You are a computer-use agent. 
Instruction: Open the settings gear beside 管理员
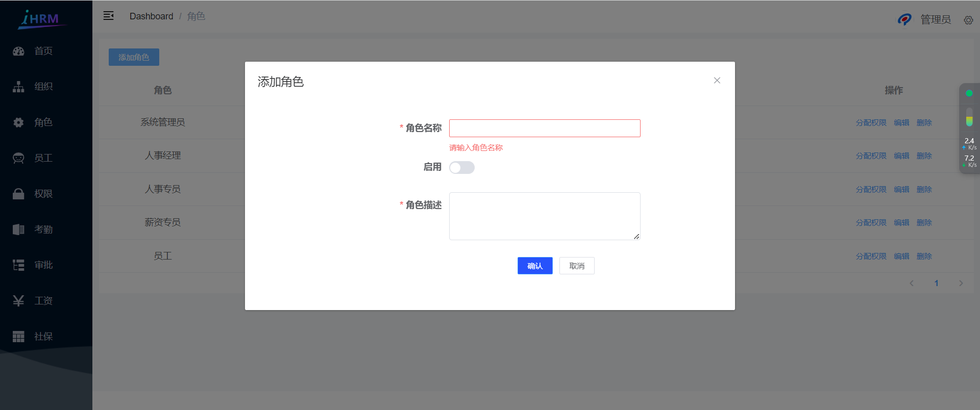click(x=968, y=20)
